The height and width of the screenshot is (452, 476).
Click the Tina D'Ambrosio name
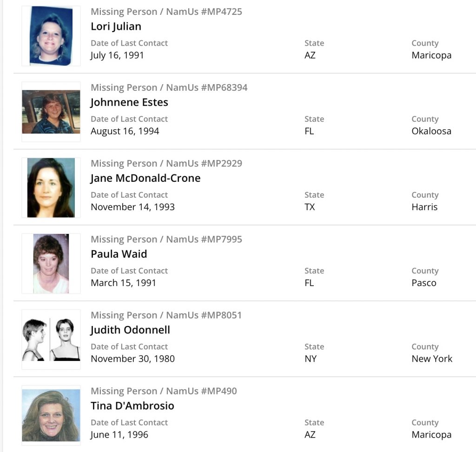coord(132,405)
